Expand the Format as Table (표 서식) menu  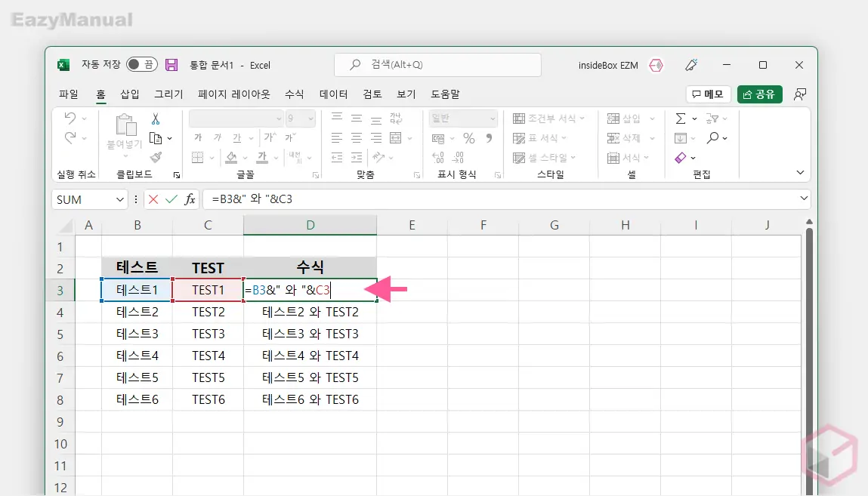pyautogui.click(x=539, y=138)
